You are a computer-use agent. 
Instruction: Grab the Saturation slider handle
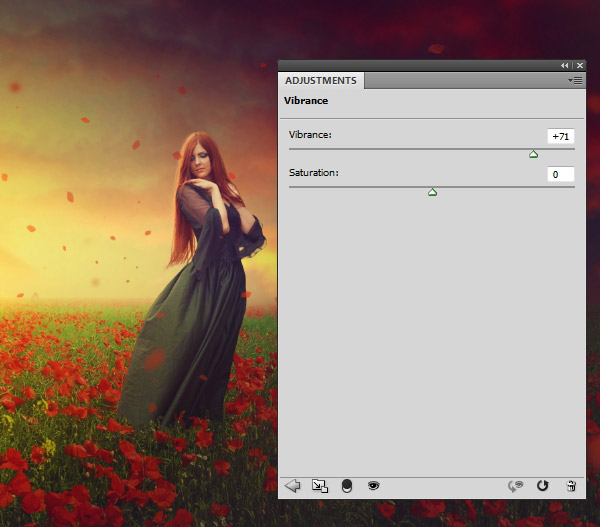432,192
